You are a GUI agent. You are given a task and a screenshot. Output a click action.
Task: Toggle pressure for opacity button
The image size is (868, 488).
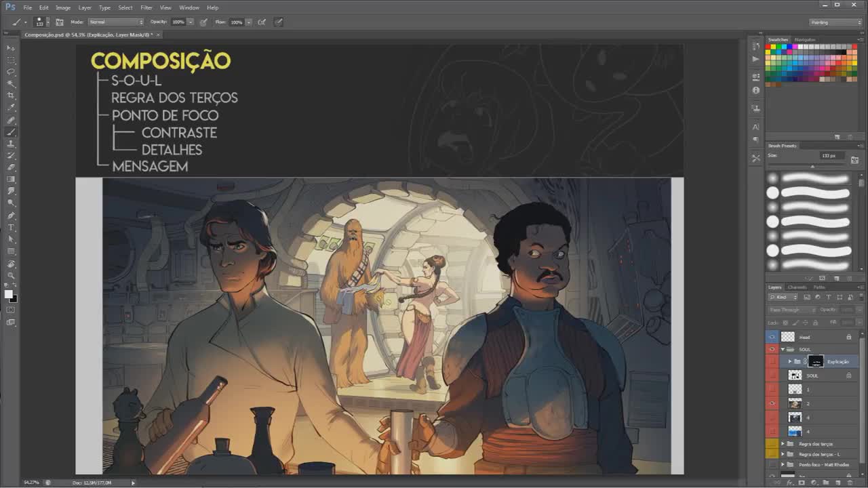(x=203, y=22)
